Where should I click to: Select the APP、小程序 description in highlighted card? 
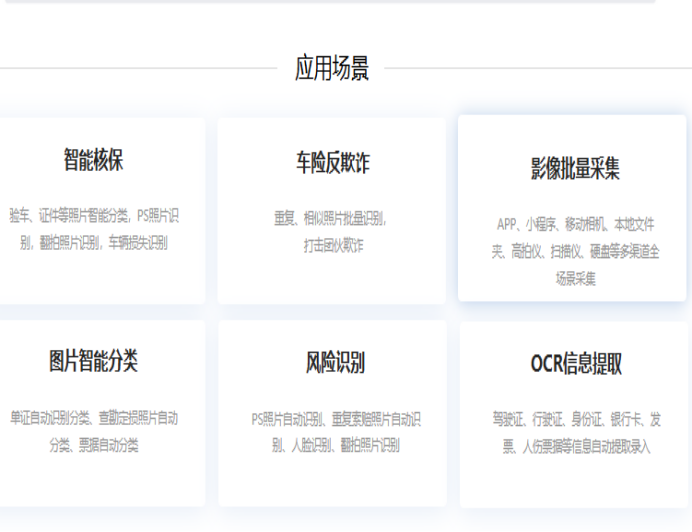[575, 225]
